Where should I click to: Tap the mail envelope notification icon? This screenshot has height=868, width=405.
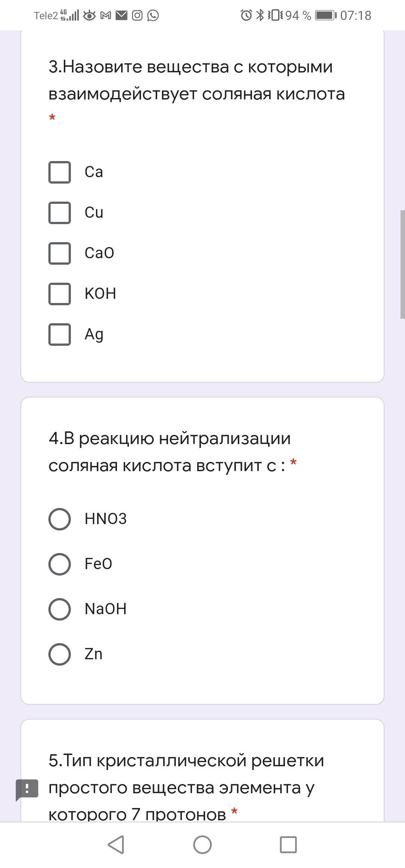pos(121,15)
